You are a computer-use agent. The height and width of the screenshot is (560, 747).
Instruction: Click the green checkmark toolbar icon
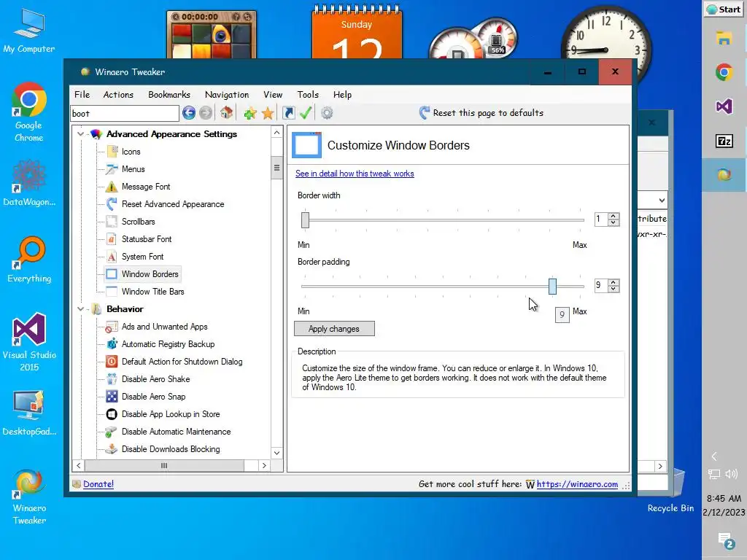[306, 113]
